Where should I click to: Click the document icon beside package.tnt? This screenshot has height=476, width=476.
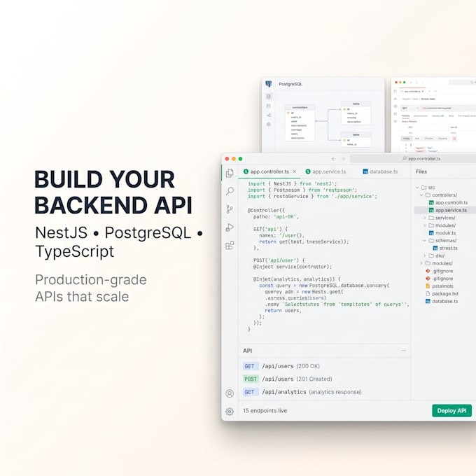(428, 293)
